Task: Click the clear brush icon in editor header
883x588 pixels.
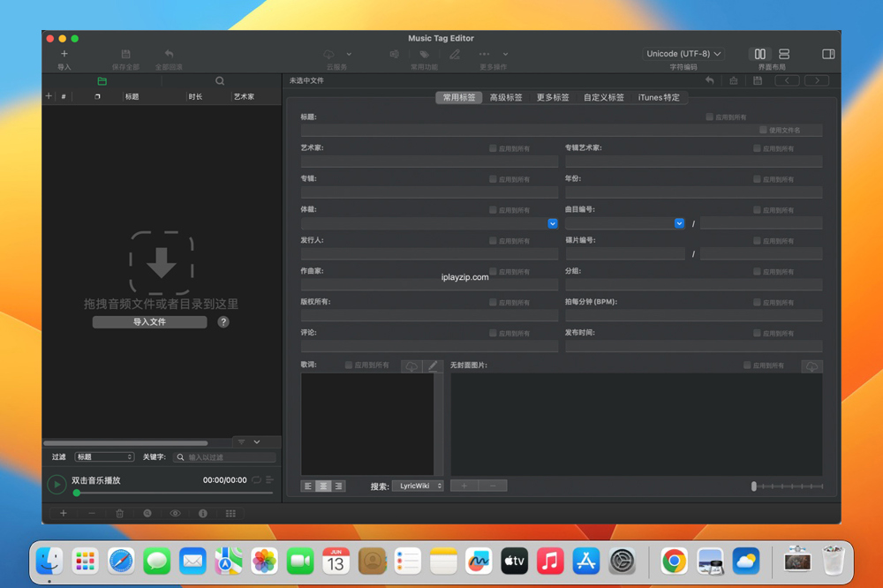Action: pyautogui.click(x=734, y=80)
